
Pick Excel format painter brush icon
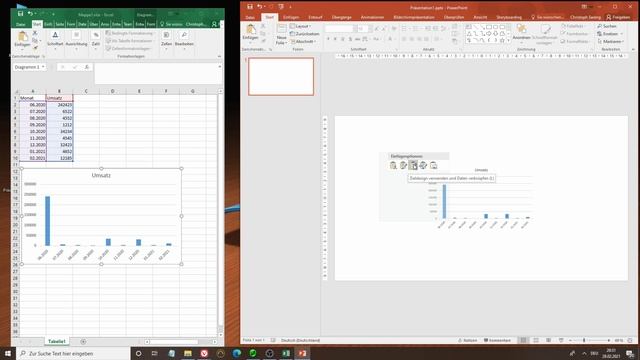tap(35, 48)
